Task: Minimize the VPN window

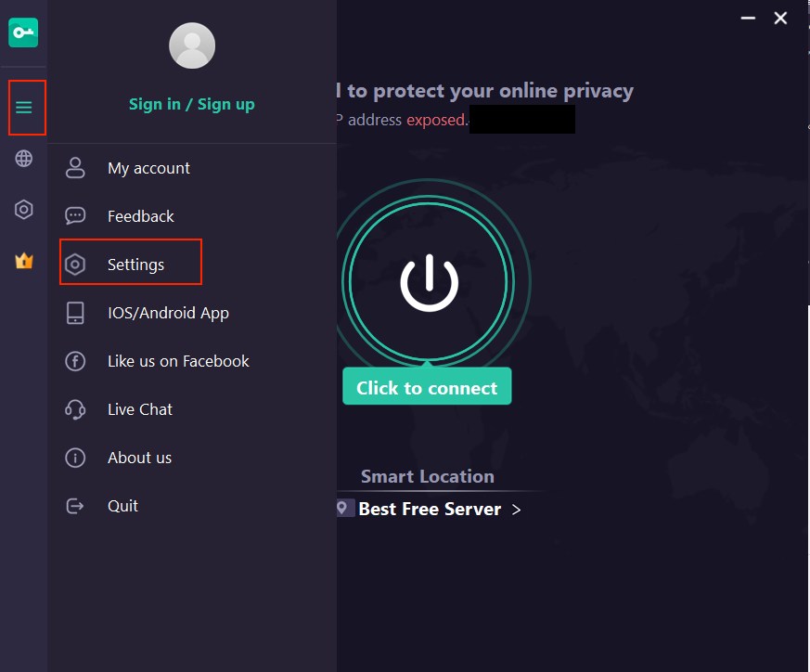Action: point(748,18)
